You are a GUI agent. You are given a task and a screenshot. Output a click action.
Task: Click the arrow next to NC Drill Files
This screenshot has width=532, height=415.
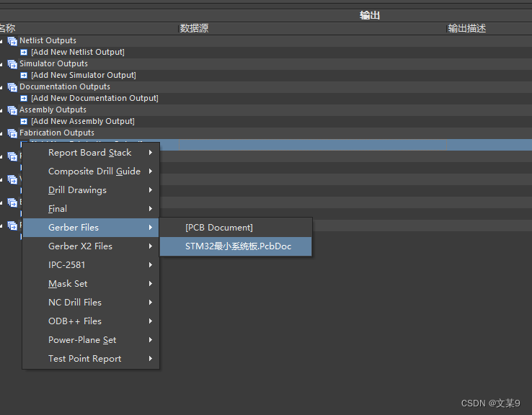(x=151, y=303)
